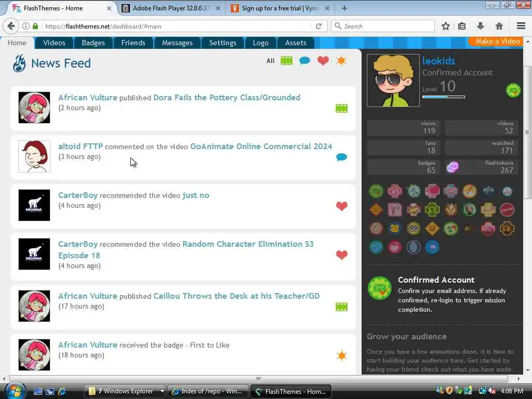Image resolution: width=532 pixels, height=399 pixels.
Task: Click heart icon on just no row
Action: click(342, 206)
